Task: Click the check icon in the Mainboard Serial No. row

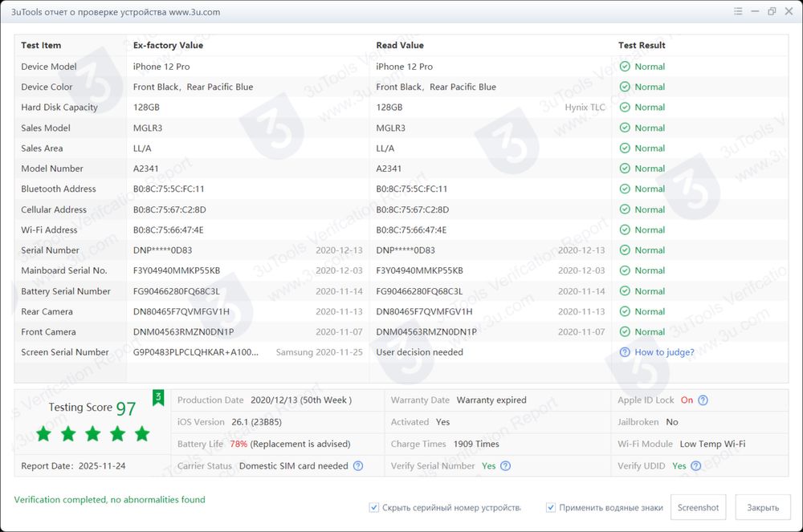Action: (x=625, y=270)
